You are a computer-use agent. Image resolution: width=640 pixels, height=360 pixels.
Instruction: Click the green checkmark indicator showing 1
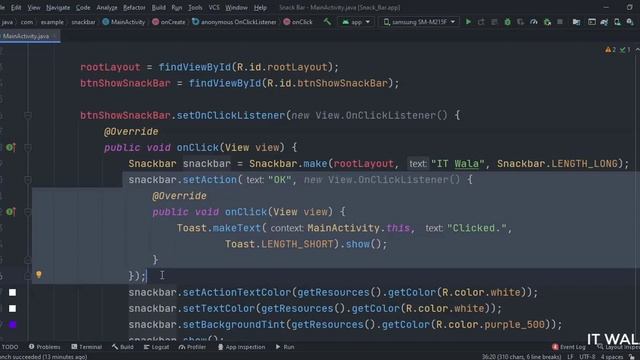pyautogui.click(x=625, y=50)
